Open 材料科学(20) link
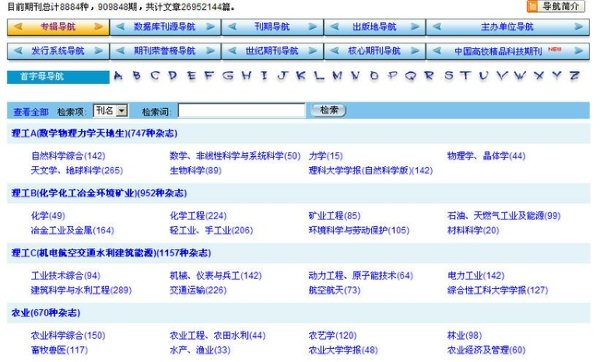Image resolution: width=600 pixels, height=362 pixels. (473, 230)
